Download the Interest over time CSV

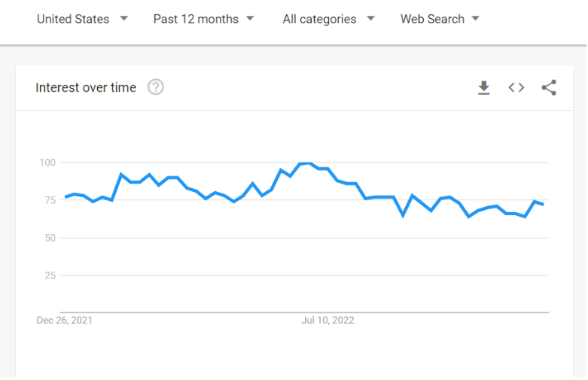pos(484,88)
